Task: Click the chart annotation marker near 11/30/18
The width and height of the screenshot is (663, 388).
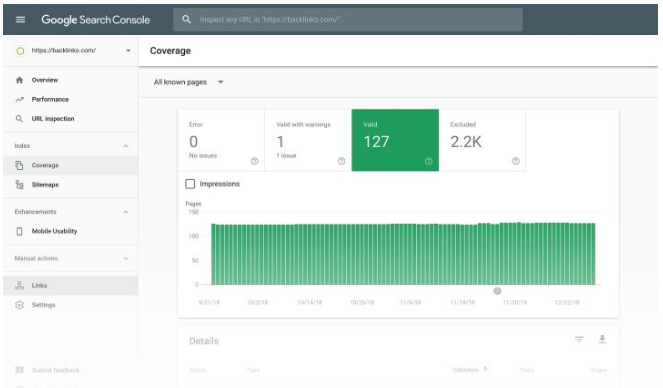Action: pyautogui.click(x=497, y=291)
